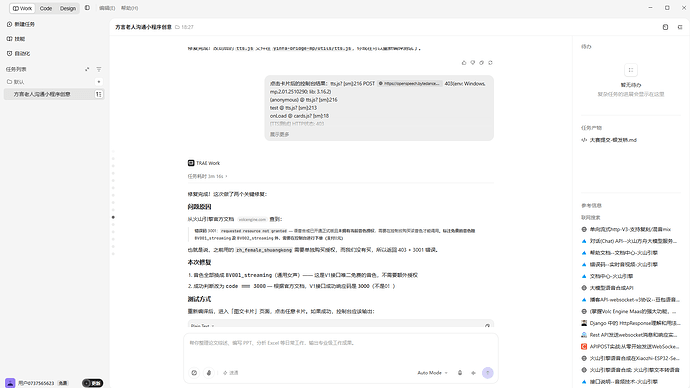Open the openspeech URL chip in the user message
The image size is (690, 388).
coord(409,83)
